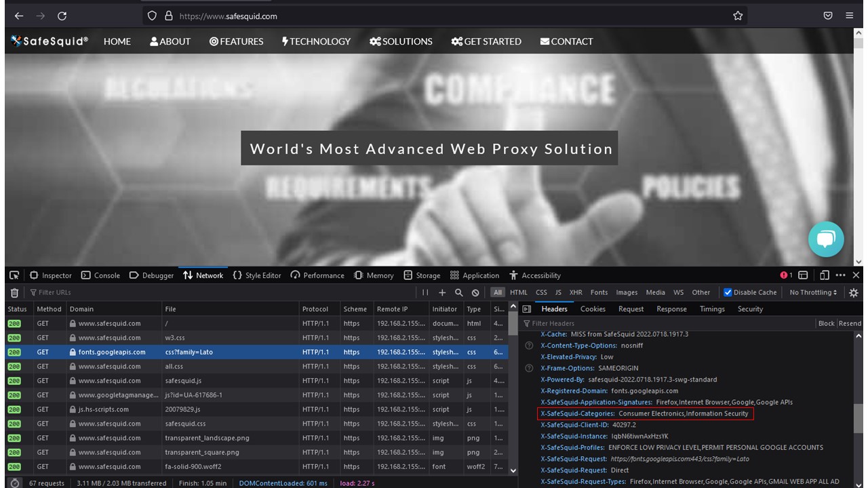Collapse the request details pane toggle

[x=527, y=309]
